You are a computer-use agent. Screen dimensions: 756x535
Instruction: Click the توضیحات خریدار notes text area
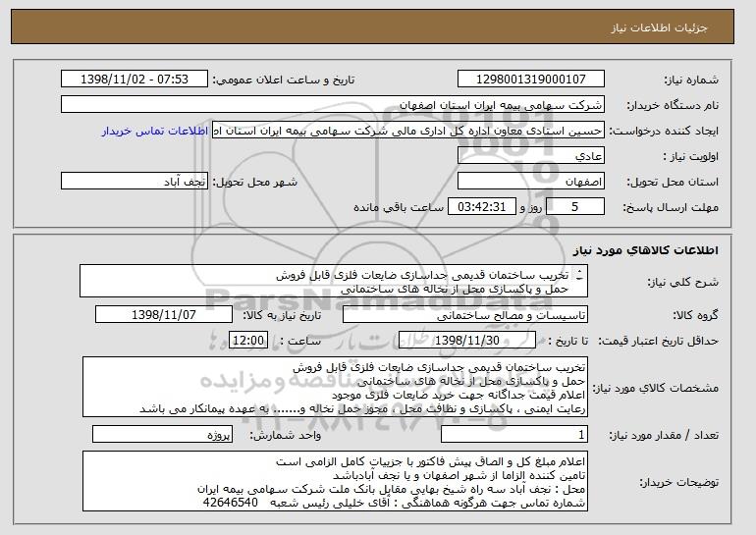click(335, 481)
